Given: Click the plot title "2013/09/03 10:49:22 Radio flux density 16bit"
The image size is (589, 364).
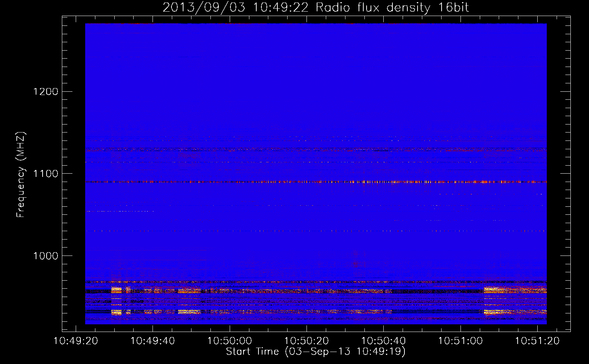Looking at the screenshot, I should [316, 7].
